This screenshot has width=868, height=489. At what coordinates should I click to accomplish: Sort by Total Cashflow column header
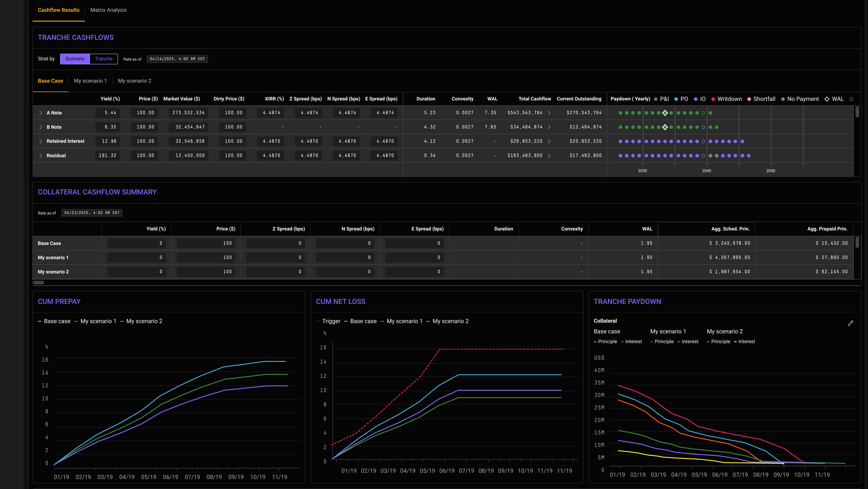click(x=534, y=99)
